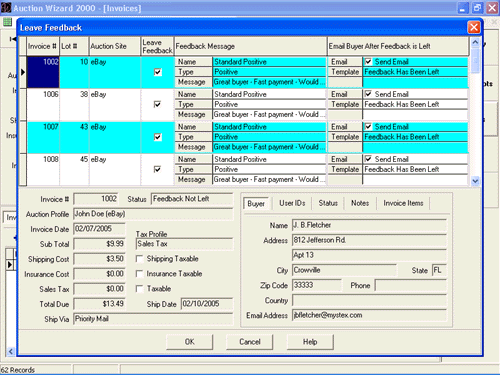Restore the main Auction Wizard window
500x375 pixels.
(x=477, y=8)
